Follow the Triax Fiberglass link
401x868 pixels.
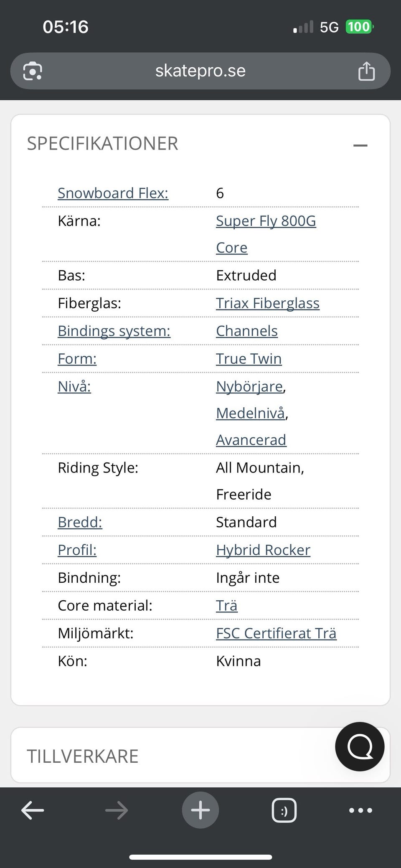pyautogui.click(x=267, y=303)
